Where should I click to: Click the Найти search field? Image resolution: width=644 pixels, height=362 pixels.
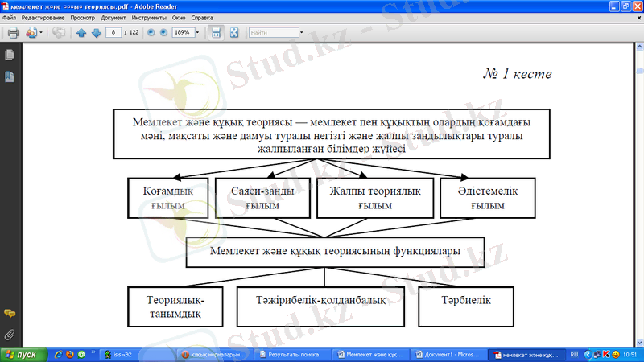(274, 32)
